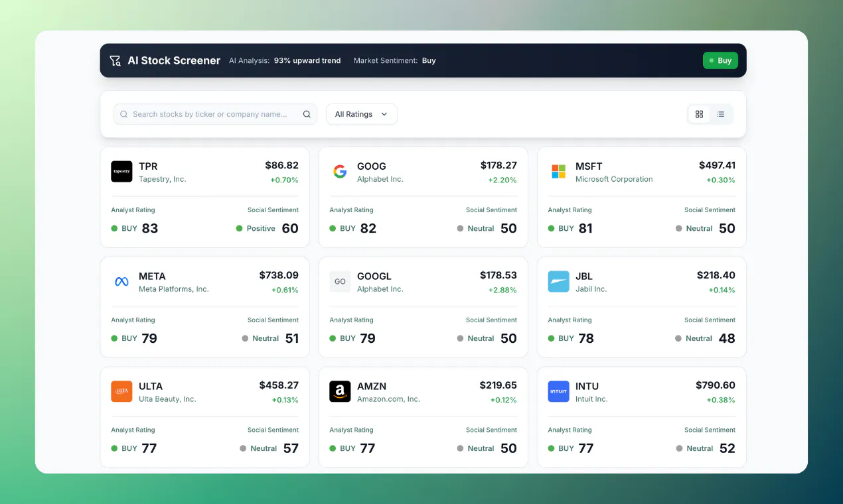The width and height of the screenshot is (843, 504).
Task: Click the Meta Platforms, Inc. company name
Action: pos(174,290)
